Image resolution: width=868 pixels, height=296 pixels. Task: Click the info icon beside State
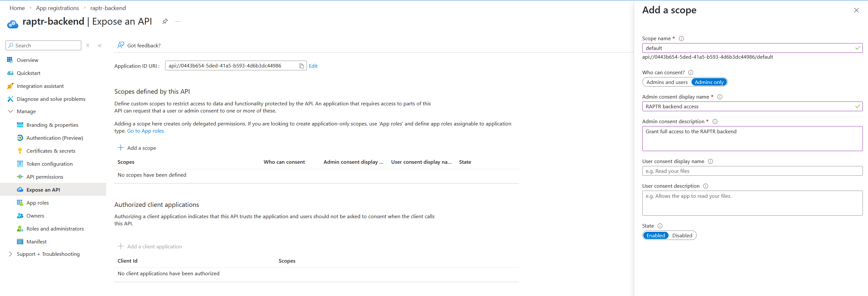(660, 226)
